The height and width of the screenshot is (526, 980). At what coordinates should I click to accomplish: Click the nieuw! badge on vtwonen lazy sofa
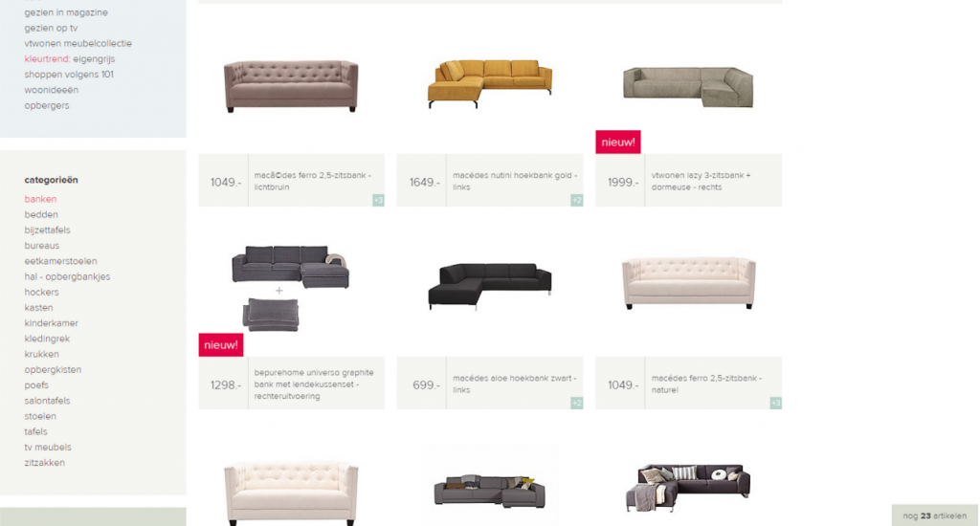pyautogui.click(x=618, y=142)
